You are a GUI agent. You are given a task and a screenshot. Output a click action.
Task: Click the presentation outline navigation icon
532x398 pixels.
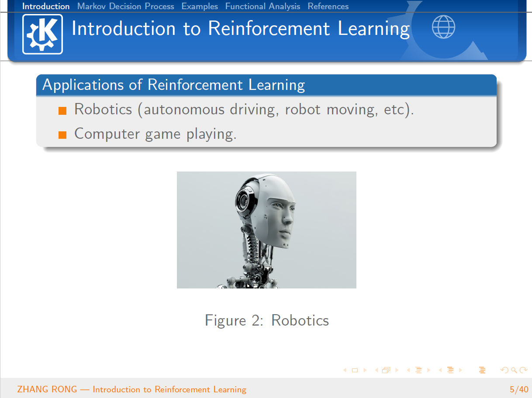(x=482, y=370)
